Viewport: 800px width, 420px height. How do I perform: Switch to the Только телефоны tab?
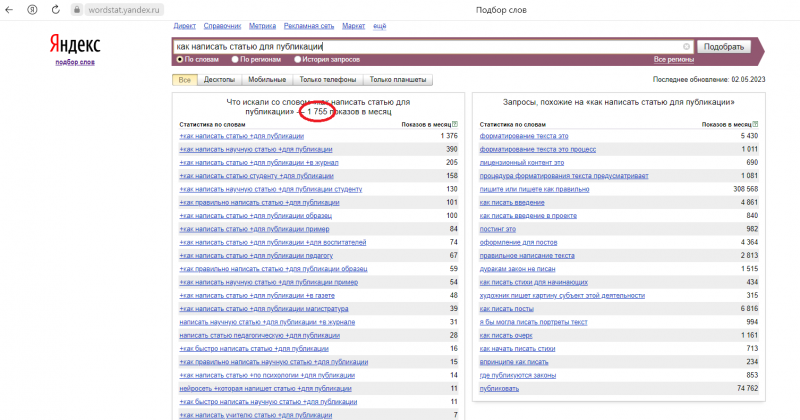328,80
